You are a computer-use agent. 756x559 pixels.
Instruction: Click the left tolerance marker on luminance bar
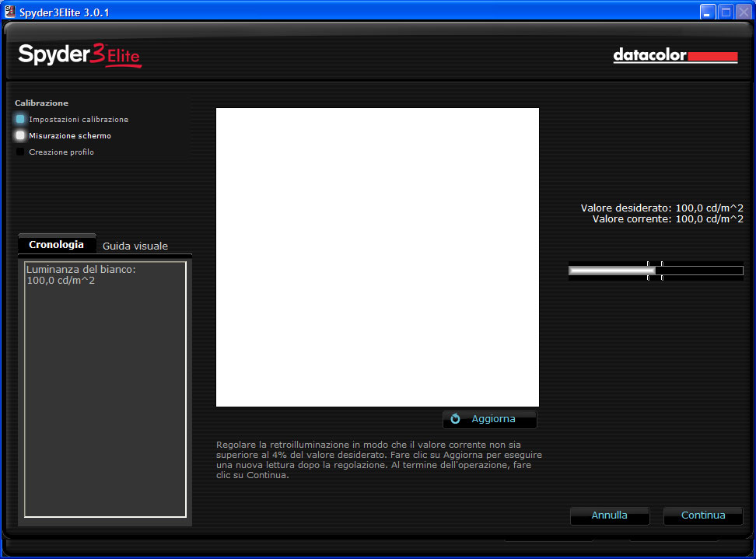click(648, 271)
